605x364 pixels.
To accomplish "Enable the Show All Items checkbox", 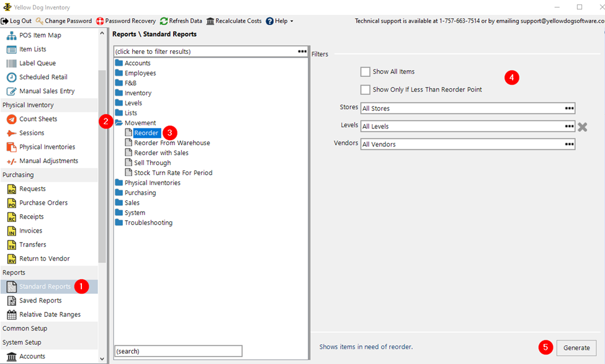I will tap(365, 72).
